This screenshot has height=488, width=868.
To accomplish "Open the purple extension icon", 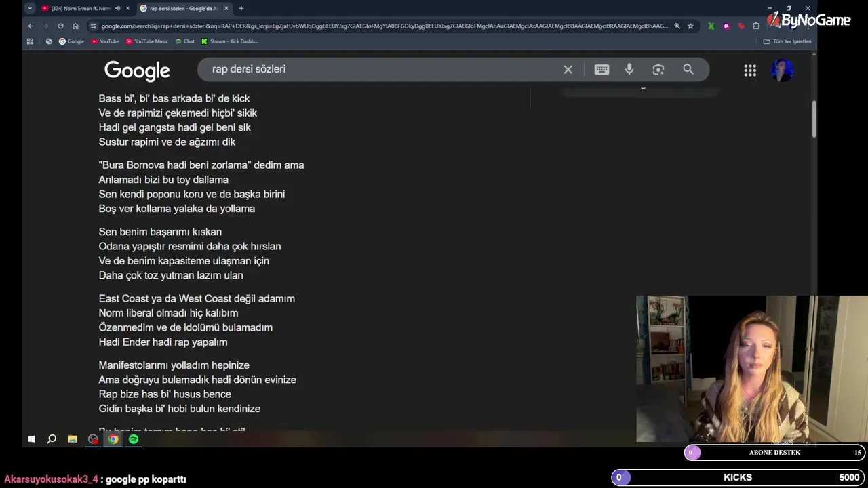I will [x=726, y=26].
